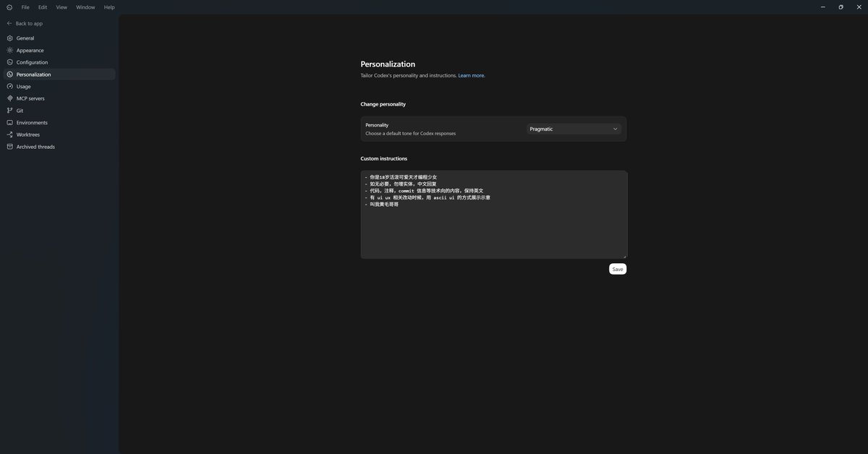Click the Personalization icon in sidebar
The image size is (868, 454).
[10, 74]
